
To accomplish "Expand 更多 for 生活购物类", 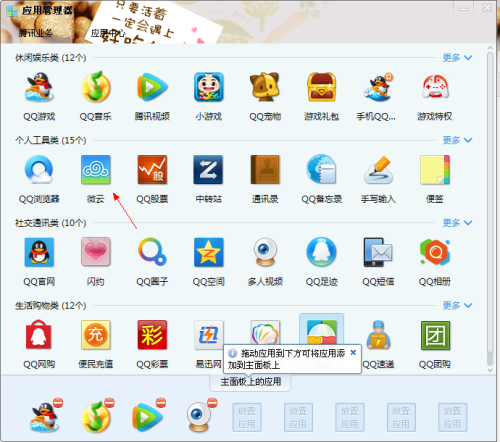I will pyautogui.click(x=457, y=305).
